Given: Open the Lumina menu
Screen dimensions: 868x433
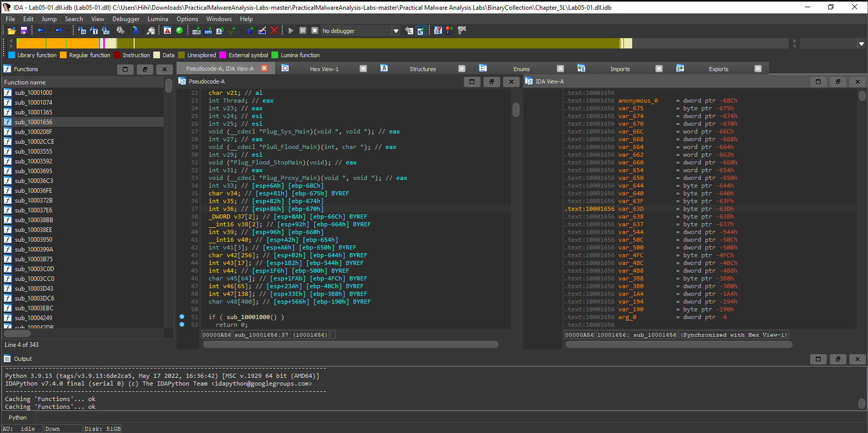Looking at the screenshot, I should [x=157, y=19].
